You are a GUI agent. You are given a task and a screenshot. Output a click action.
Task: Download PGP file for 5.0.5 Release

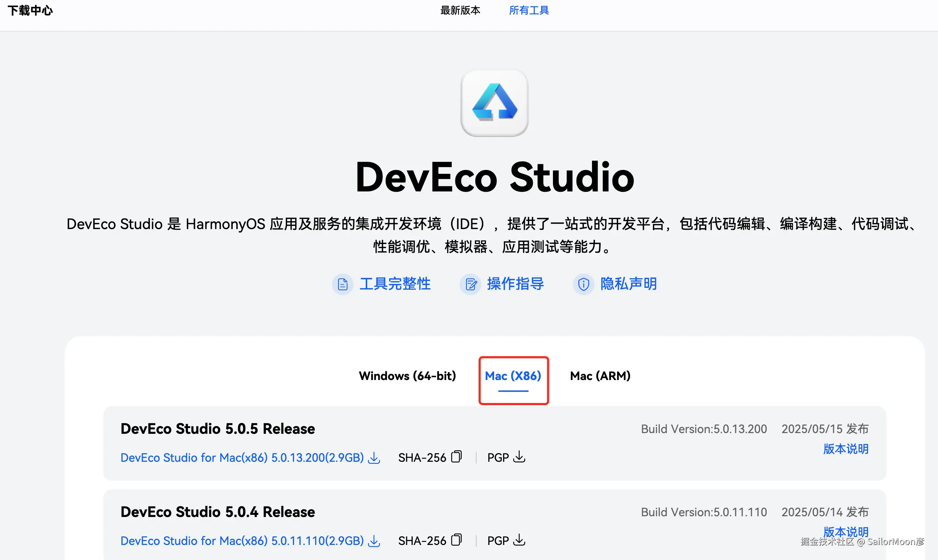[x=520, y=457]
